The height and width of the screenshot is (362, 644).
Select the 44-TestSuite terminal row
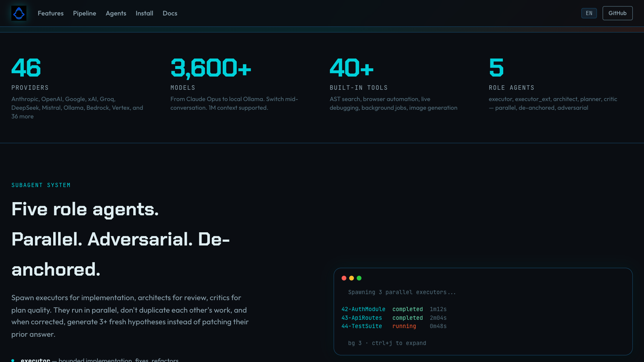click(x=394, y=326)
